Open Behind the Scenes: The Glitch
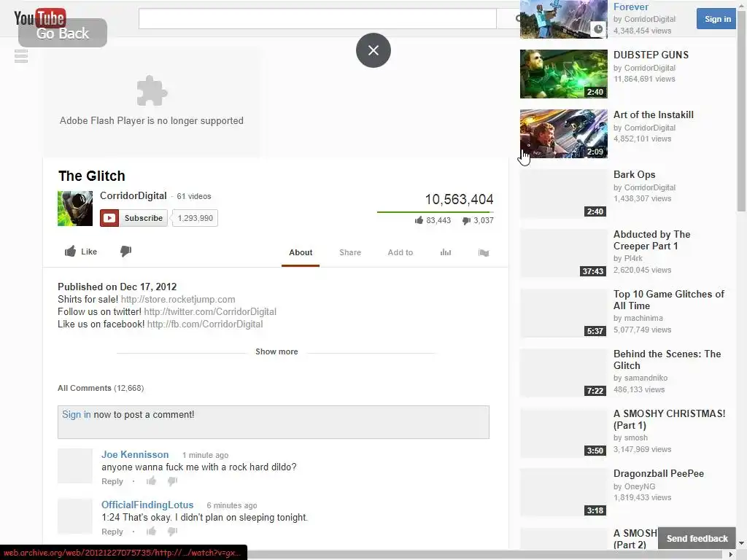This screenshot has height=560, width=747. [x=667, y=359]
